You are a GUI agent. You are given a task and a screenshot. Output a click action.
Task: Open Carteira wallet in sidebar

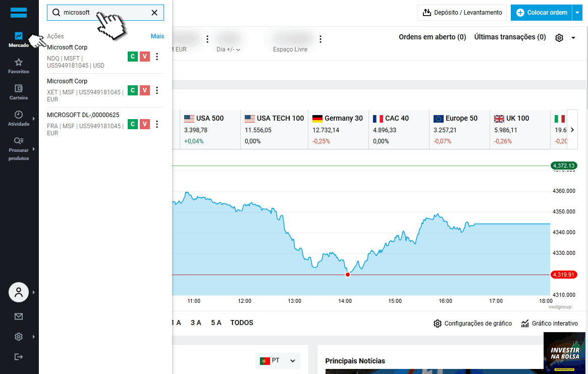tap(18, 92)
